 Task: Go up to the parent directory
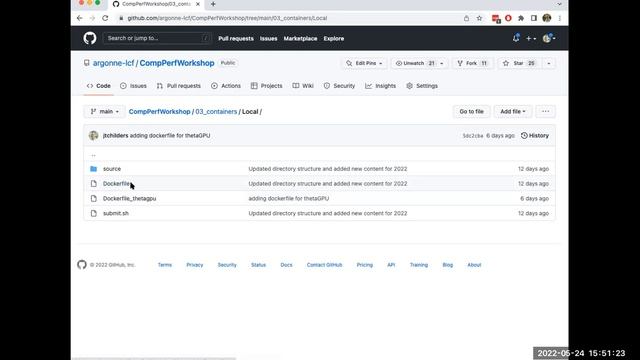tap(93, 154)
